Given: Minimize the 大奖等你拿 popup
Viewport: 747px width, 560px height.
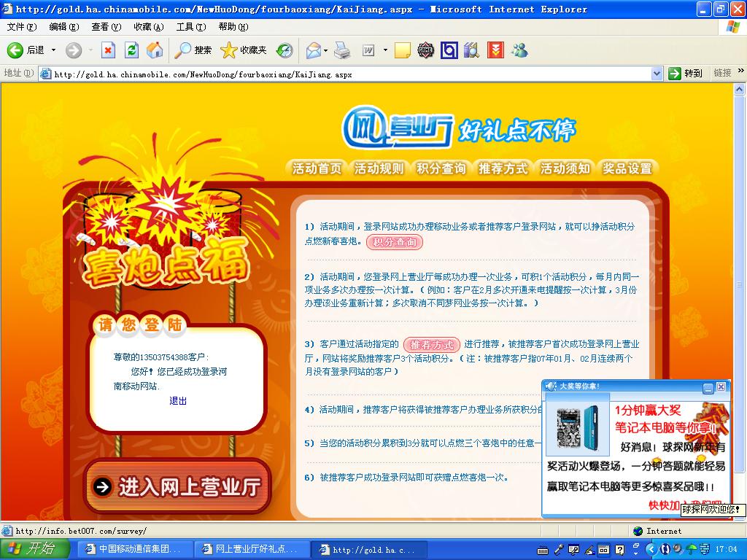Looking at the screenshot, I should [708, 387].
